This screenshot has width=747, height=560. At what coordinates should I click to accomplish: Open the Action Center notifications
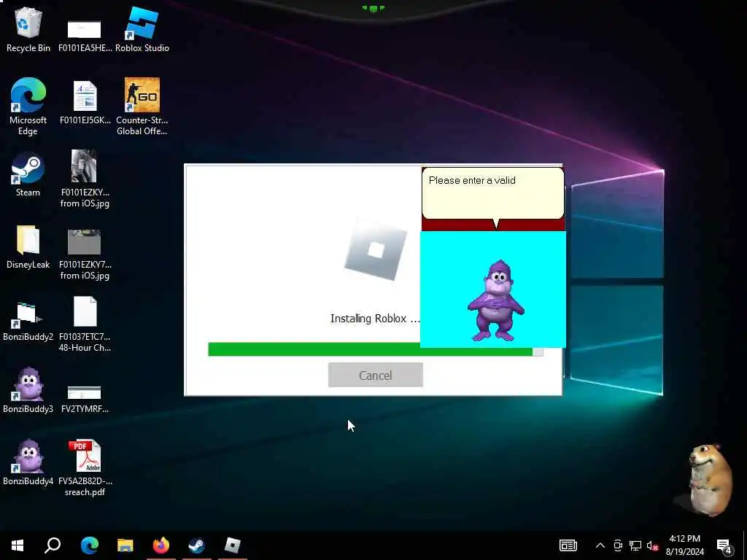[724, 545]
